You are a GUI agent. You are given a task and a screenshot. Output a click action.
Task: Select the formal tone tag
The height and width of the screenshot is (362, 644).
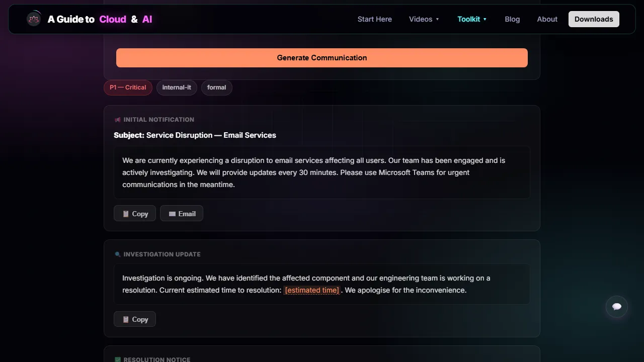click(x=216, y=87)
